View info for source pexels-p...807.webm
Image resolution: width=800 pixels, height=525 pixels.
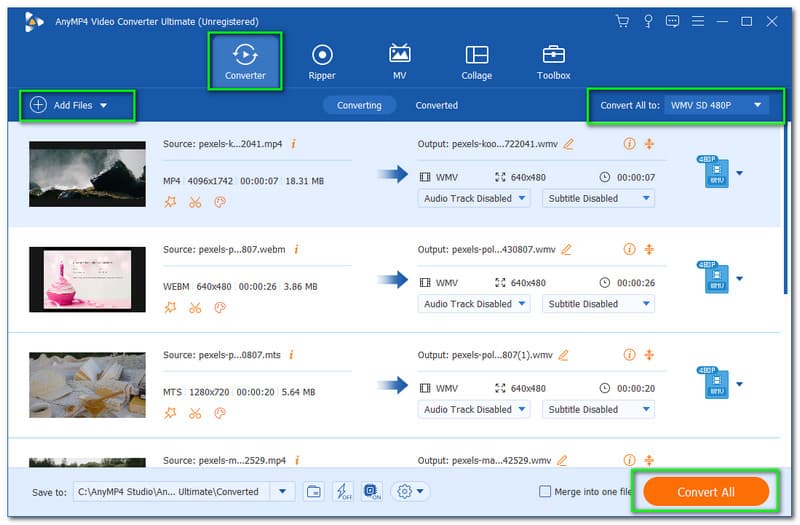pyautogui.click(x=296, y=249)
